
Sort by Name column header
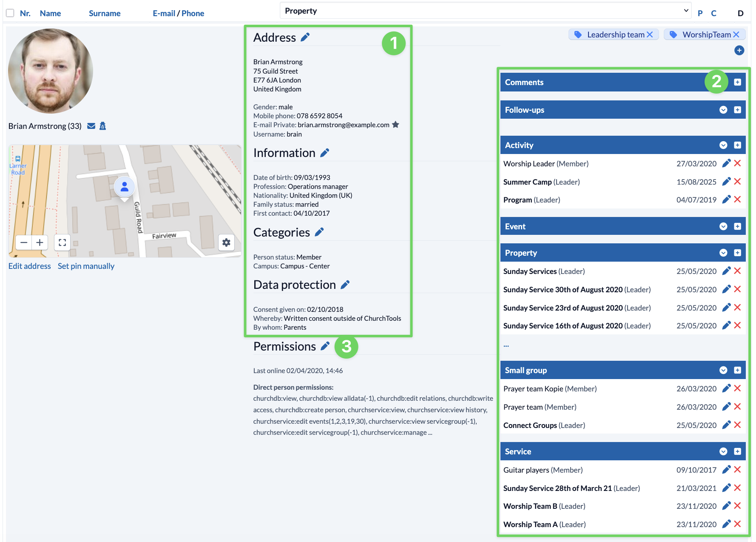pyautogui.click(x=50, y=13)
